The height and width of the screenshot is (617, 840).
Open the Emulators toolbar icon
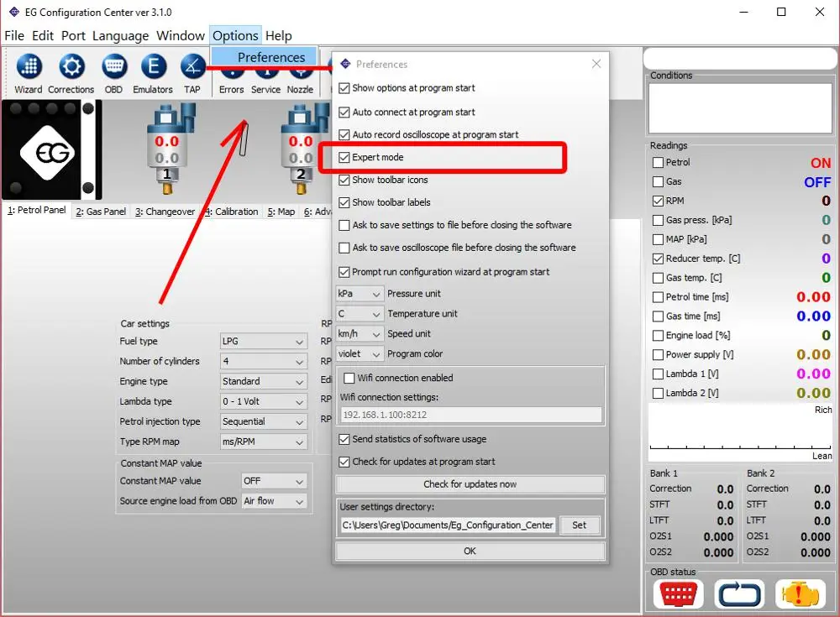[153, 66]
